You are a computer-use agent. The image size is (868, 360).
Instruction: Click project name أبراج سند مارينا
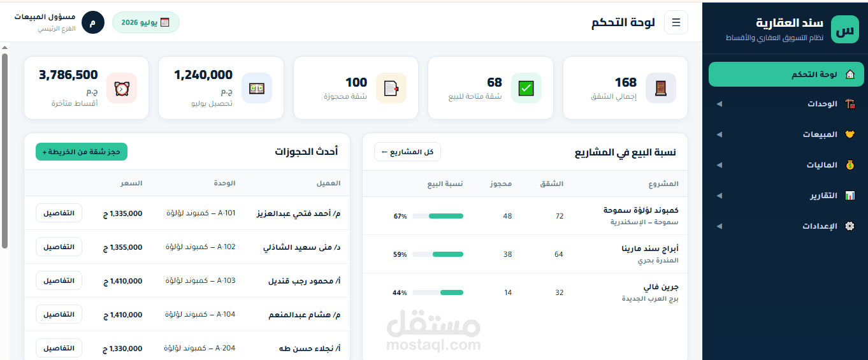(x=650, y=248)
